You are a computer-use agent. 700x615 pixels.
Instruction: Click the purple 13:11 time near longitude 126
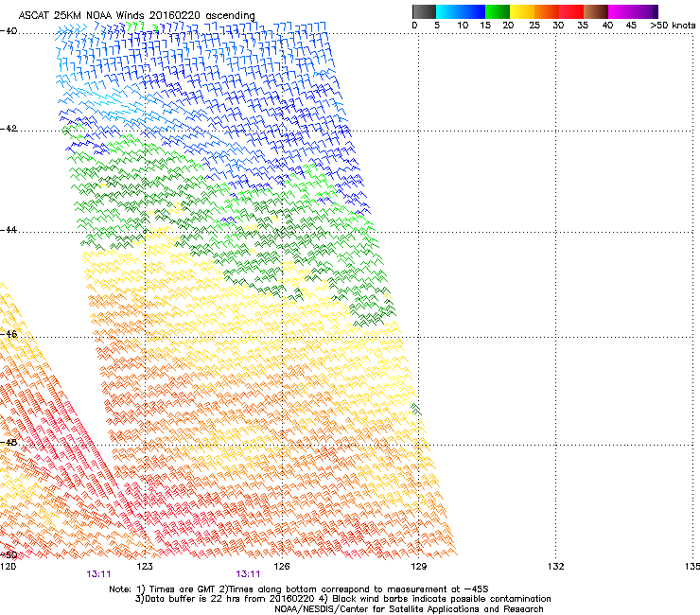pos(248,574)
